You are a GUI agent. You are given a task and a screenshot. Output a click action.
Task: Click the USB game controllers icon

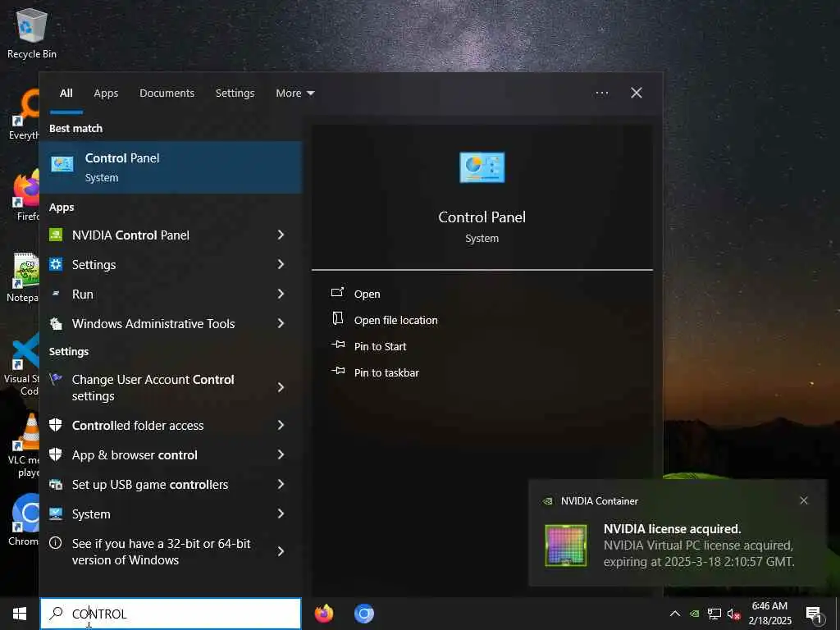click(56, 484)
